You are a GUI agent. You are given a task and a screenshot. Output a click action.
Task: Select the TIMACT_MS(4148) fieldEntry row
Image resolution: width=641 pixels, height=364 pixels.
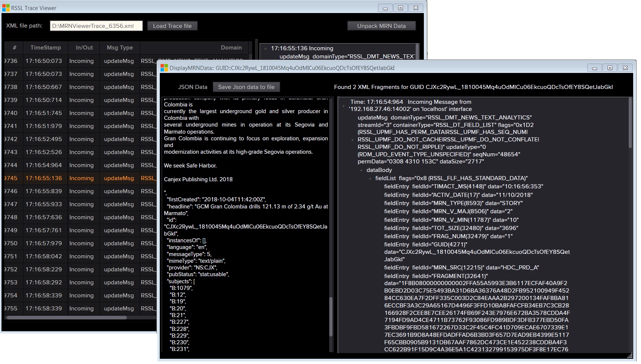(464, 186)
